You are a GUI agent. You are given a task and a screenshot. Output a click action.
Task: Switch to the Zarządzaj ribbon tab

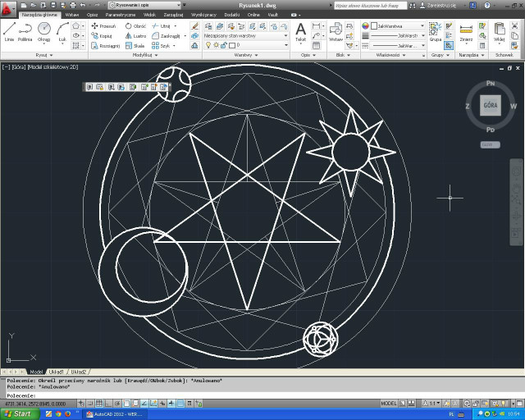point(173,15)
